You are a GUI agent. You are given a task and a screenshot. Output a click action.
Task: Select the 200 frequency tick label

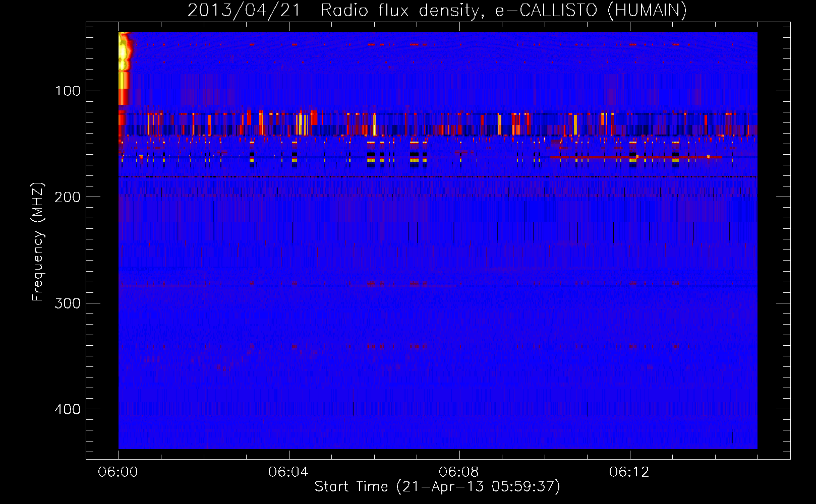68,197
